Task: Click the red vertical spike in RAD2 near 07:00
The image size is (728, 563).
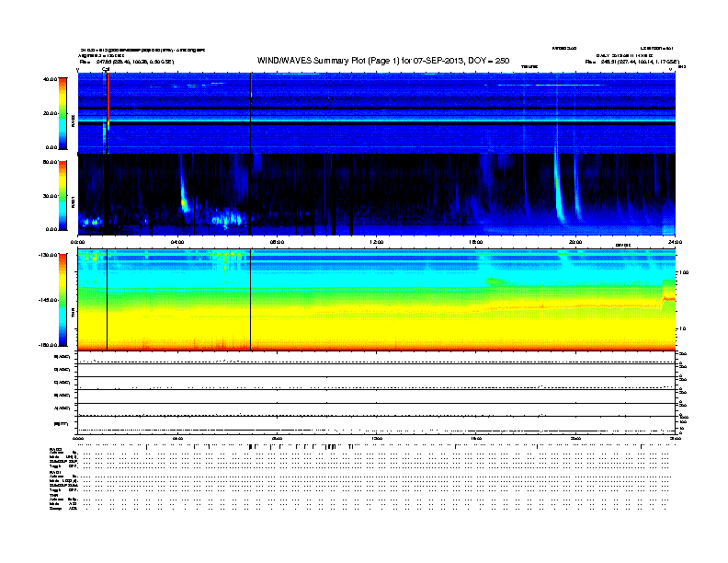Action: (x=251, y=85)
